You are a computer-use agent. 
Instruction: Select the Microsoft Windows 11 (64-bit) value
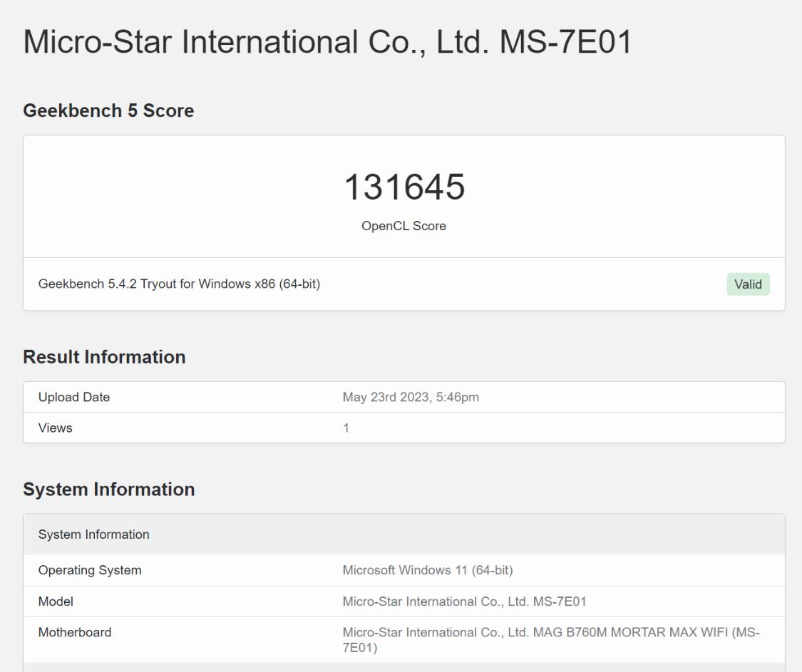428,570
